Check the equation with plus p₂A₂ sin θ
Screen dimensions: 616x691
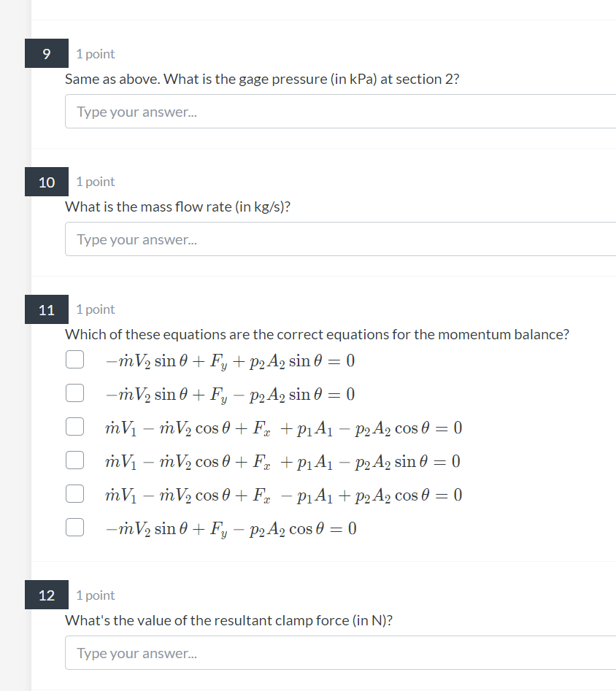tap(74, 360)
